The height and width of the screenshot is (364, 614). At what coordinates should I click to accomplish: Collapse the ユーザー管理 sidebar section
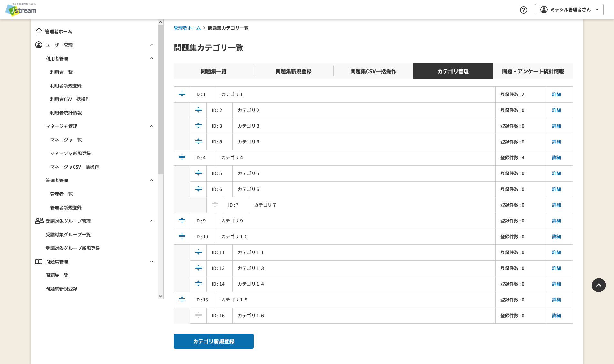pos(152,45)
